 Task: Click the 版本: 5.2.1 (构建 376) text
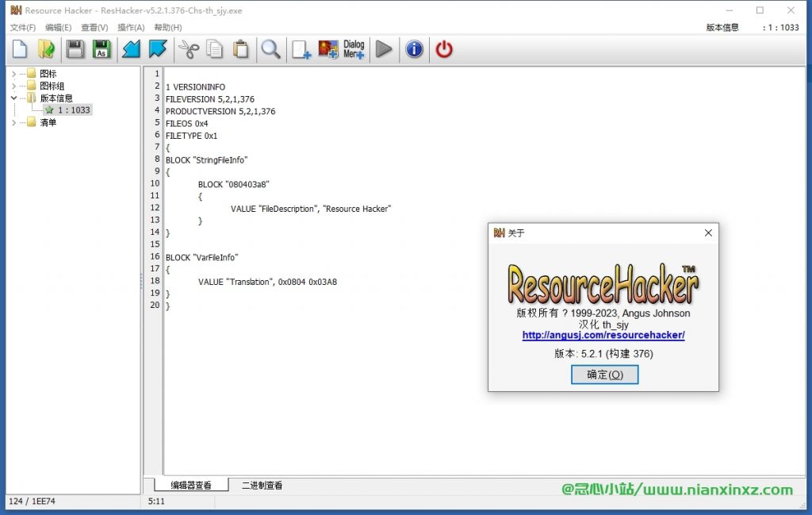[603, 353]
